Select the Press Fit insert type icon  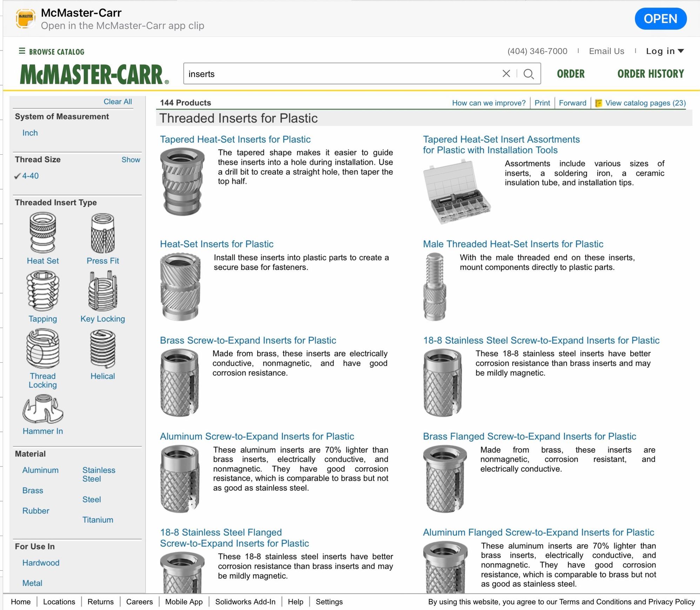(x=102, y=233)
